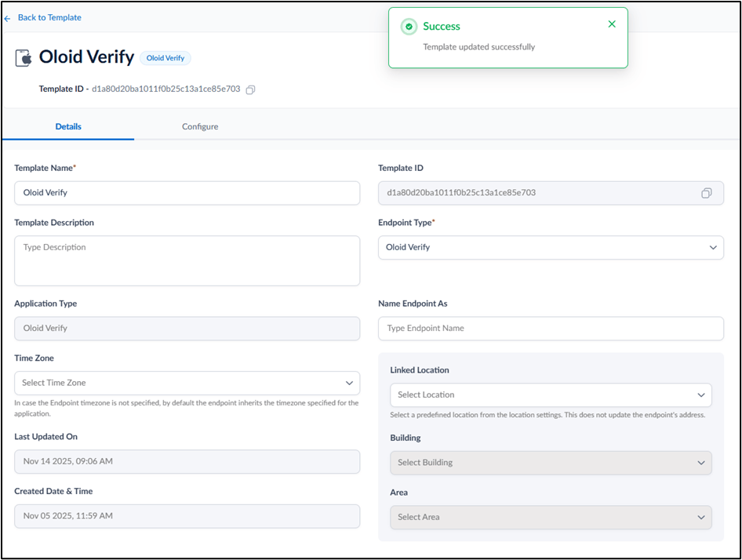Click the Time Zone helper text
742x560 pixels.
[x=187, y=408]
